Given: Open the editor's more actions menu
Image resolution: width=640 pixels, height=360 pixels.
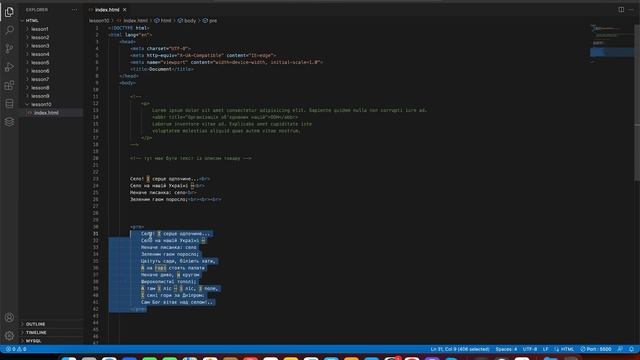Looking at the screenshot, I should click(x=631, y=9).
